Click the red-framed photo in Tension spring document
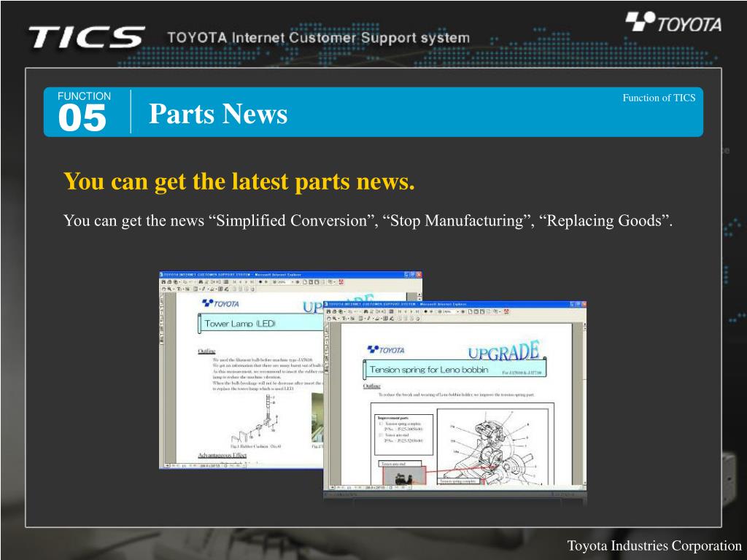Screen dimensions: 747x560 (404, 476)
